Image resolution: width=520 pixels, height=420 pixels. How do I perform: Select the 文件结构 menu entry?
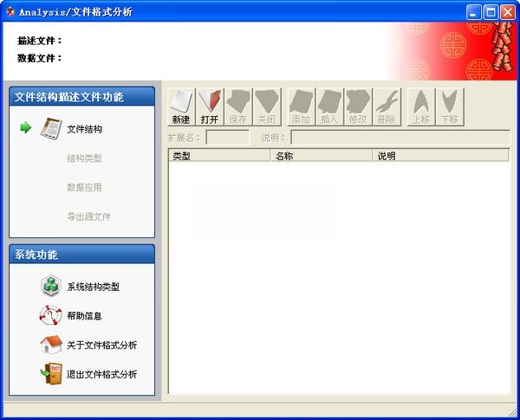point(85,129)
